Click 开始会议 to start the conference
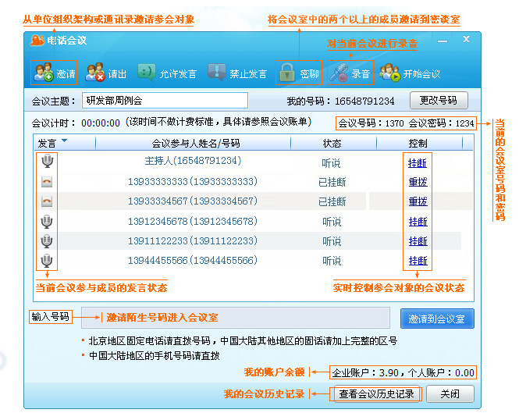The image size is (519, 420). tap(389, 73)
